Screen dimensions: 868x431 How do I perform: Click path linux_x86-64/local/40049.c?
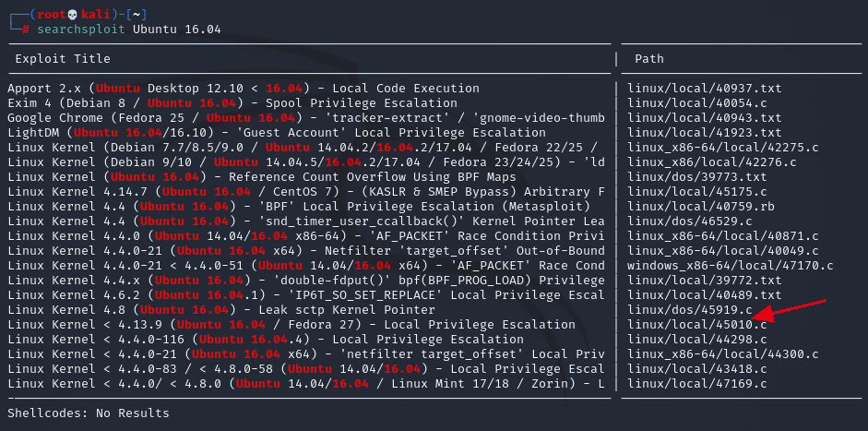[x=722, y=251]
